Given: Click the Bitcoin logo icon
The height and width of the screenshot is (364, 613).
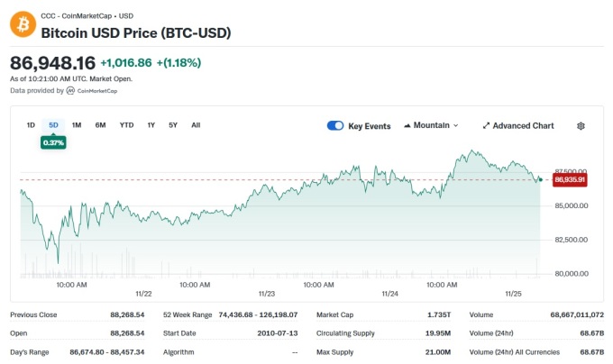Looking at the screenshot, I should [23, 24].
